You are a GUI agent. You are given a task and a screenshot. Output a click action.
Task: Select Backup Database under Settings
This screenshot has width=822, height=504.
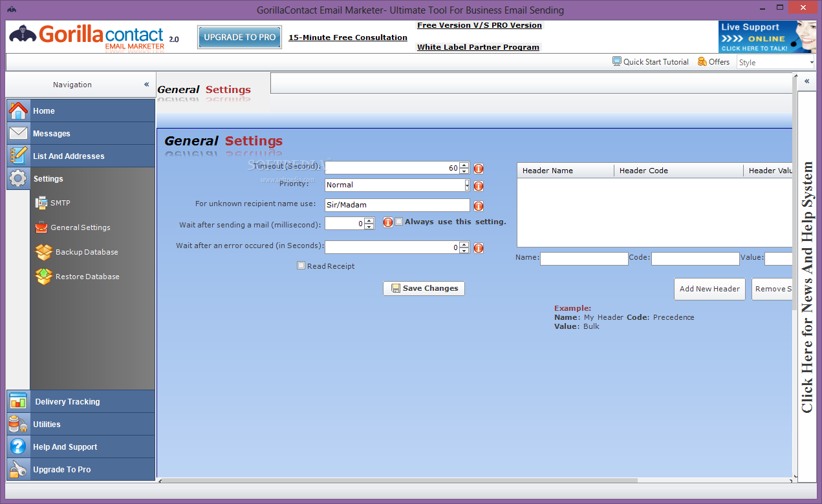tap(87, 252)
